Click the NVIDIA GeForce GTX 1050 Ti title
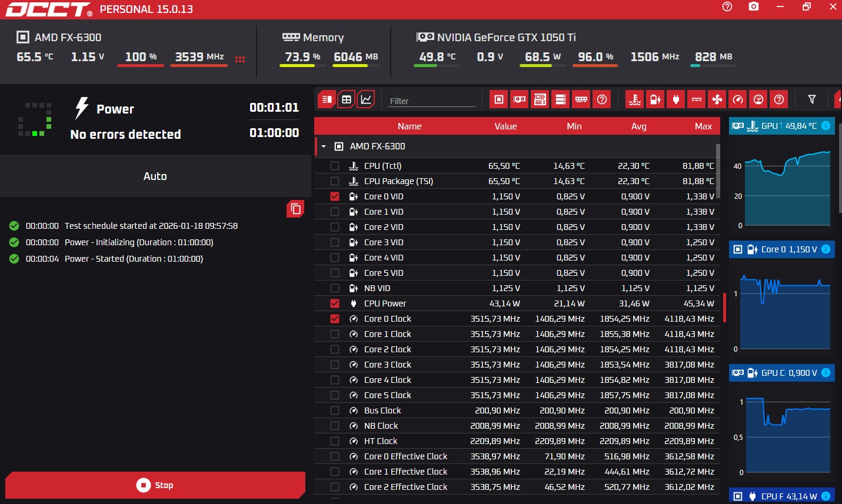Image resolution: width=842 pixels, height=504 pixels. coord(506,37)
